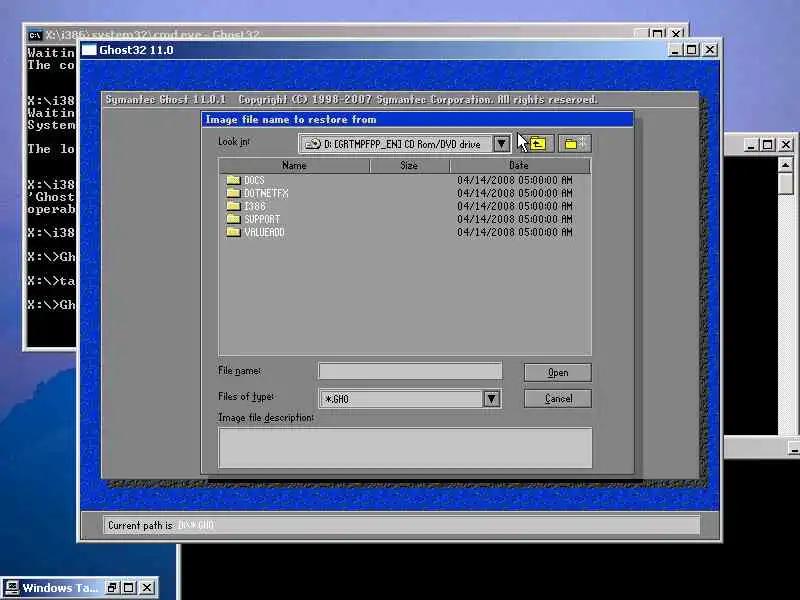Click the Open button
This screenshot has height=600, width=800.
[x=558, y=372]
